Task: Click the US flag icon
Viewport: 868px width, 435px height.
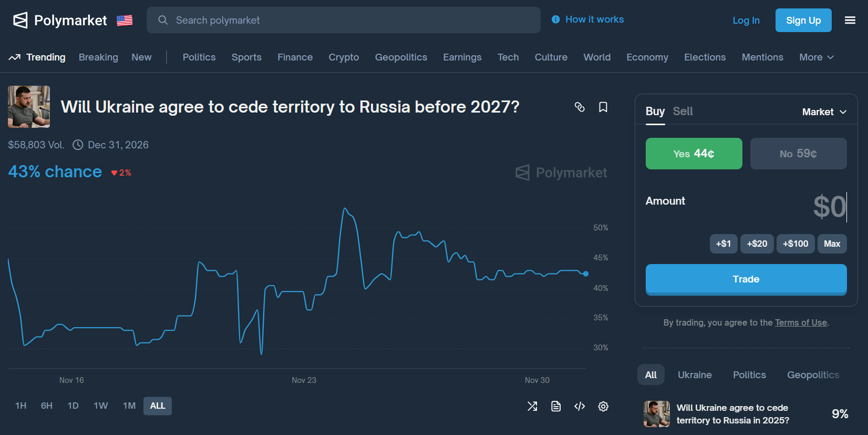Action: [125, 21]
